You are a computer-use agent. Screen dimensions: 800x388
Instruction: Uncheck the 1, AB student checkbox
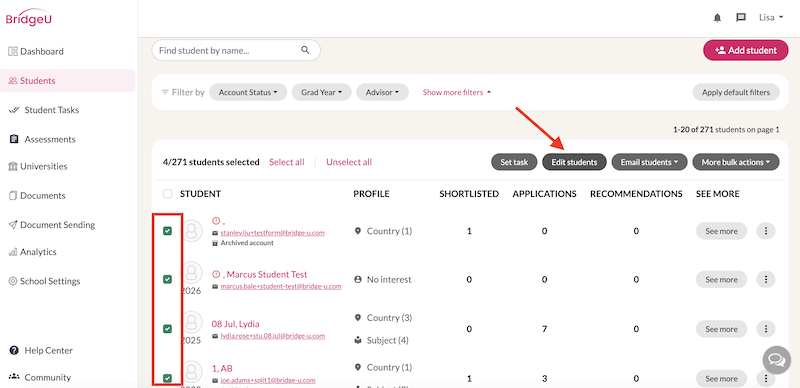click(x=167, y=378)
